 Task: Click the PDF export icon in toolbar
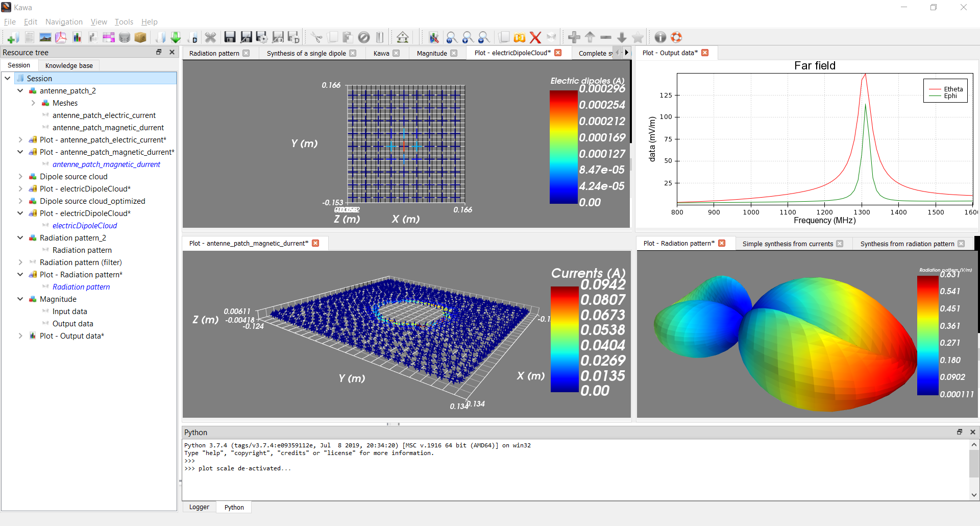61,38
